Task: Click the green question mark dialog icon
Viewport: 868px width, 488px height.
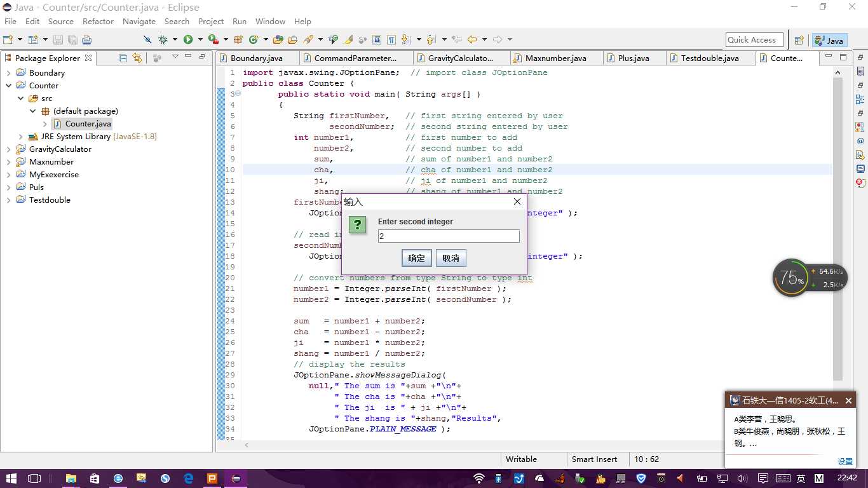Action: pyautogui.click(x=358, y=224)
